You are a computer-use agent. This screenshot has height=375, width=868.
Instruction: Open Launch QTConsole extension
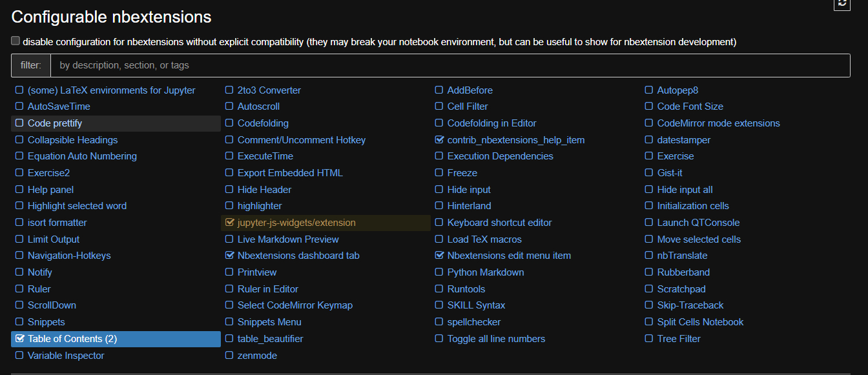(699, 223)
